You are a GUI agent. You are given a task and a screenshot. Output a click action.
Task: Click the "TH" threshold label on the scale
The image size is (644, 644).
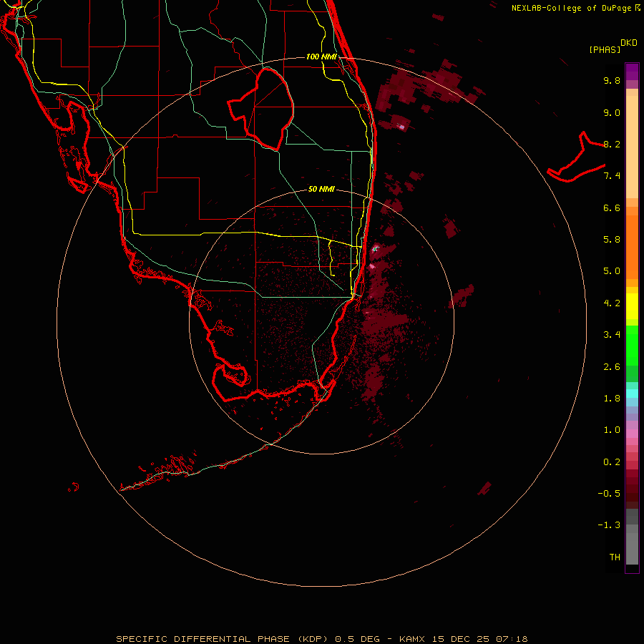pos(615,557)
